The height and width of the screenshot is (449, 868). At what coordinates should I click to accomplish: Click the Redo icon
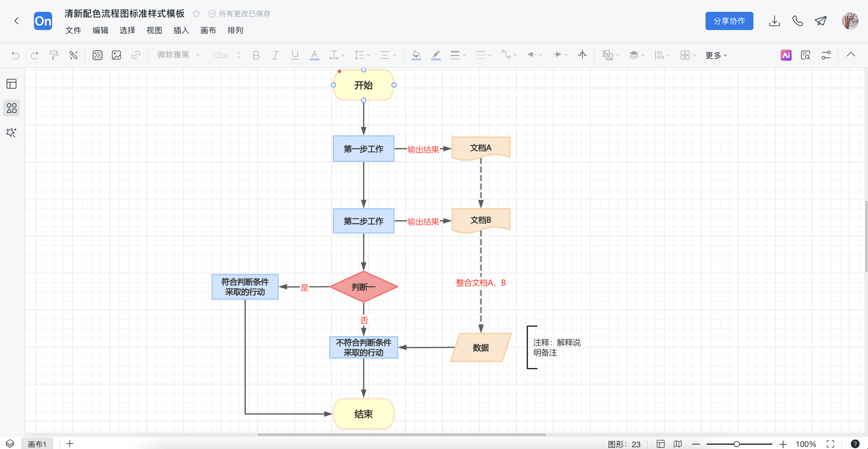[x=34, y=55]
